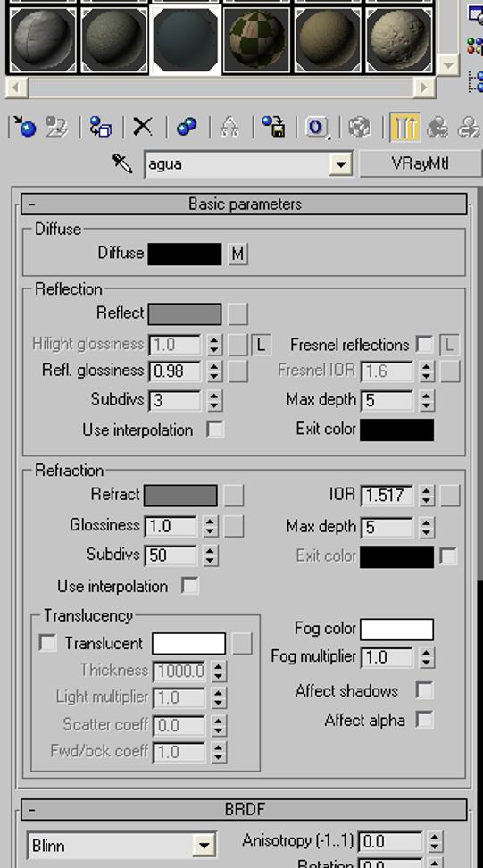The height and width of the screenshot is (868, 483).
Task: Enable Fresnel reflections checkbox
Action: point(424,345)
